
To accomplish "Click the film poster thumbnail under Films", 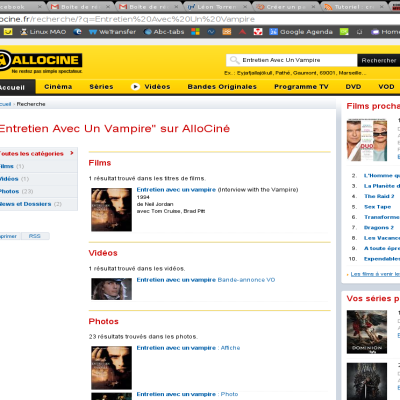I will pyautogui.click(x=111, y=209).
